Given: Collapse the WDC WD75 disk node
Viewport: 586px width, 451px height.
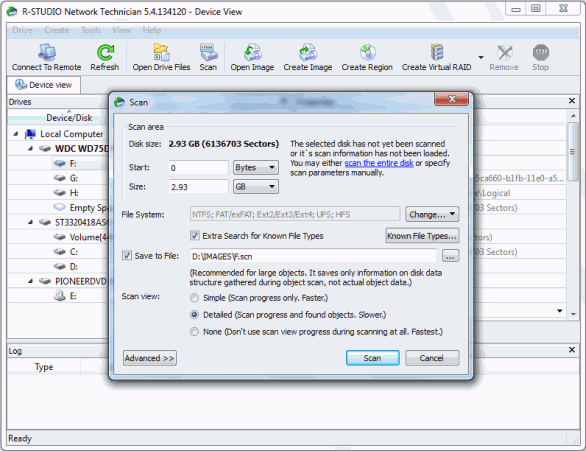Looking at the screenshot, I should click(x=30, y=148).
